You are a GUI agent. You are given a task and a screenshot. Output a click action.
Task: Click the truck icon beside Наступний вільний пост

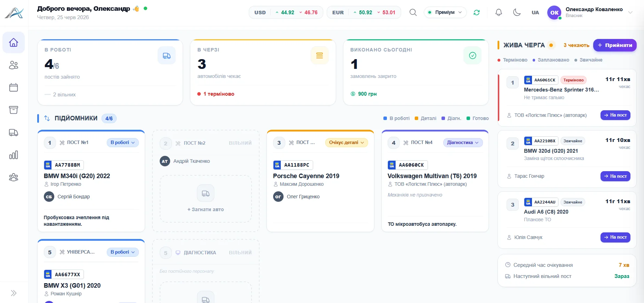508,276
